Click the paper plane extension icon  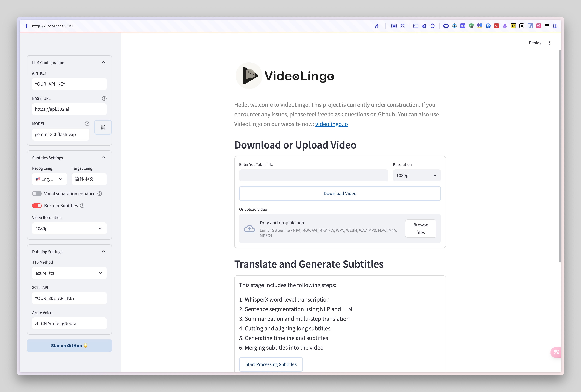(x=522, y=26)
